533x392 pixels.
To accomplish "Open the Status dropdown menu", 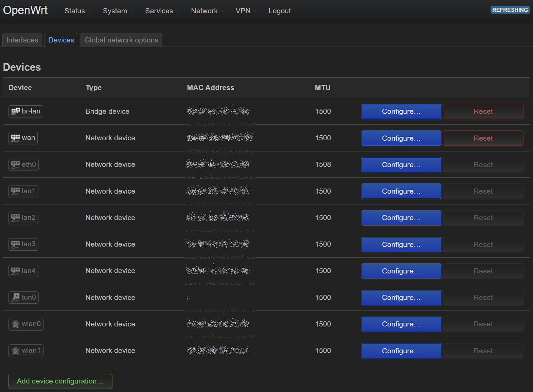I will point(78,11).
